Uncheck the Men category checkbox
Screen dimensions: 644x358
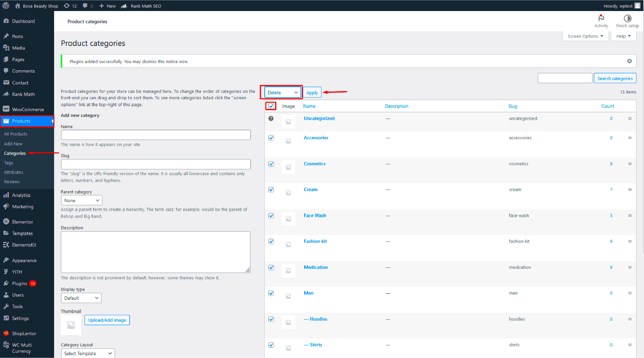tap(271, 293)
